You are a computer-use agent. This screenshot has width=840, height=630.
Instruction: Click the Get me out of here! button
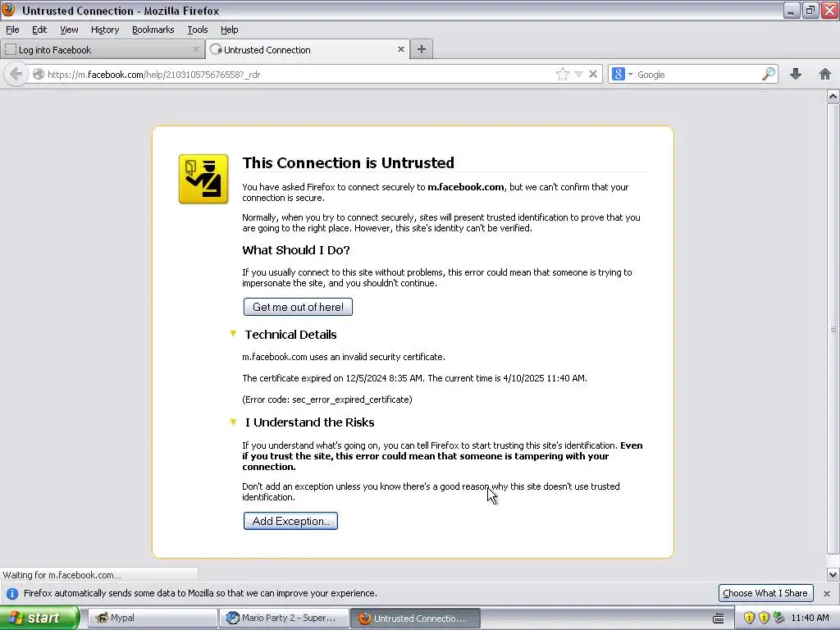(x=298, y=307)
